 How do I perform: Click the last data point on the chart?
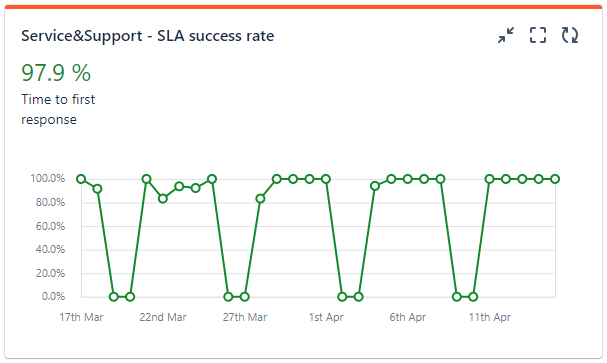(x=555, y=179)
